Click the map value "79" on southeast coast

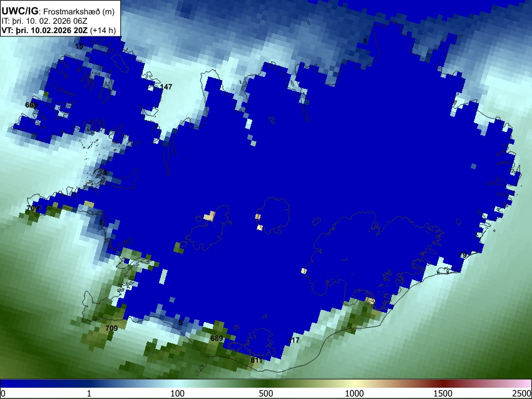463,255
